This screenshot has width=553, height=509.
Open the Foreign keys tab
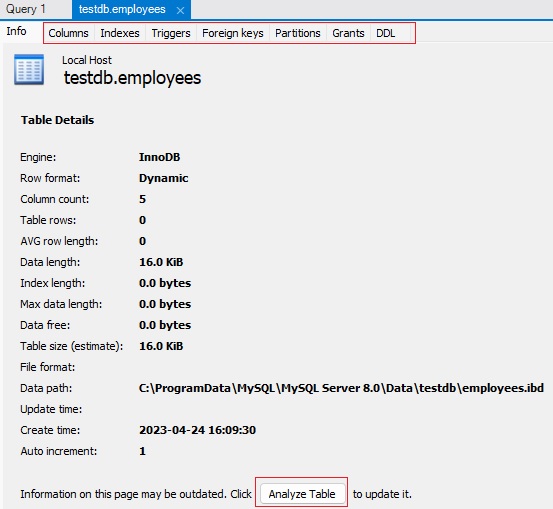[233, 33]
